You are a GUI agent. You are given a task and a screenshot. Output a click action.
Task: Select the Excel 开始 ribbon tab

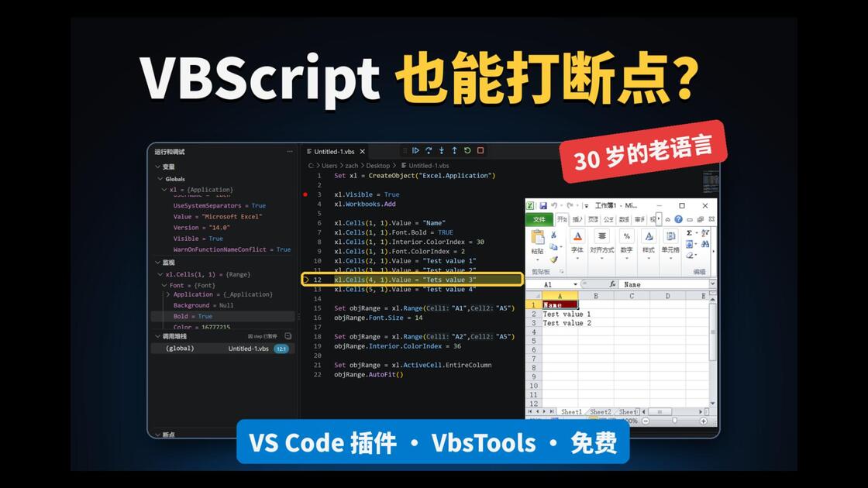tap(562, 220)
